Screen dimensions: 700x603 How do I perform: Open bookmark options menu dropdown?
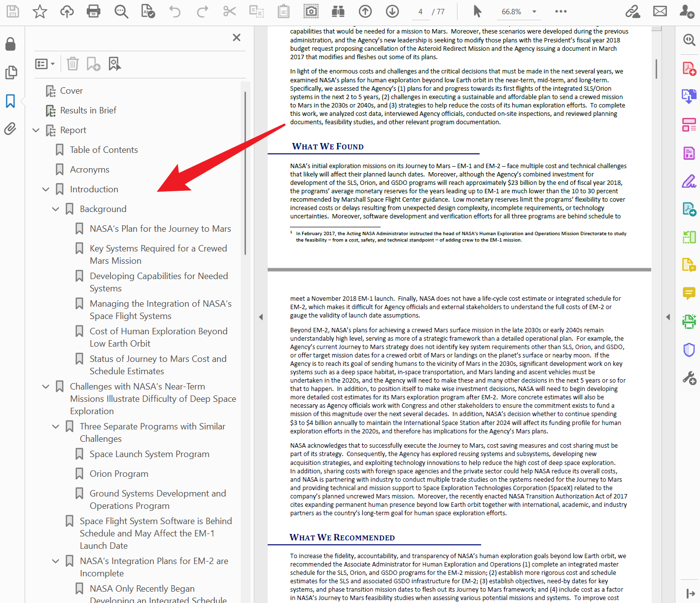pos(45,64)
